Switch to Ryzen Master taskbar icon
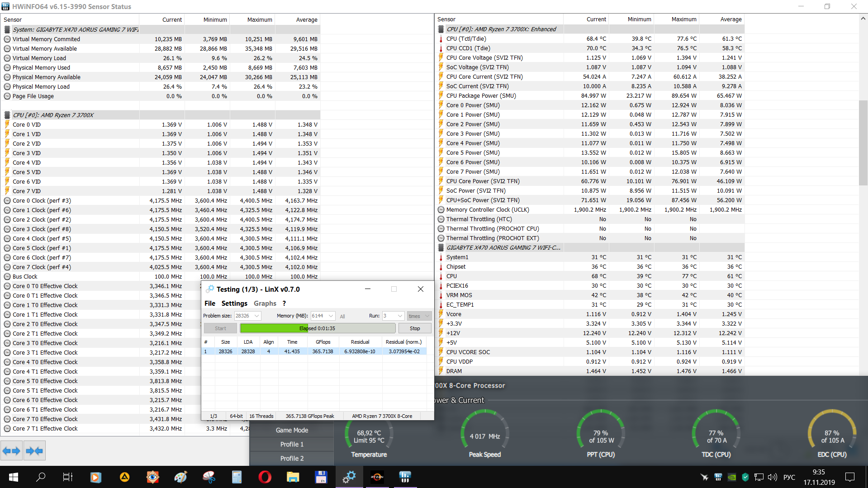This screenshot has height=488, width=868. 377,477
